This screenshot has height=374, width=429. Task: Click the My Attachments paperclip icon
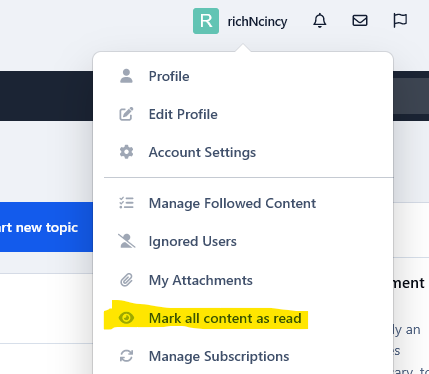(x=126, y=280)
